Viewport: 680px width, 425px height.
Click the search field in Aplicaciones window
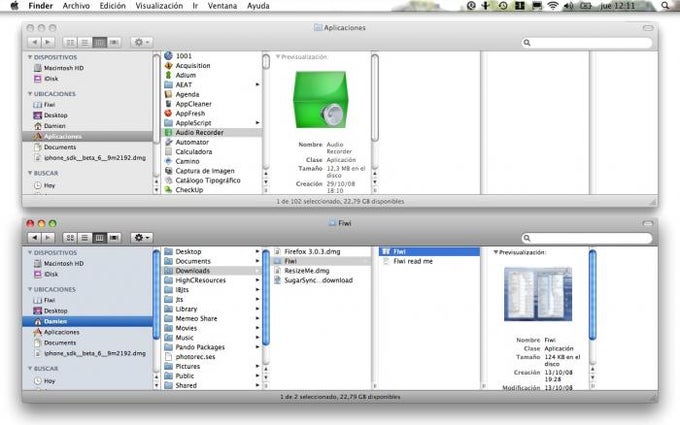coord(587,42)
